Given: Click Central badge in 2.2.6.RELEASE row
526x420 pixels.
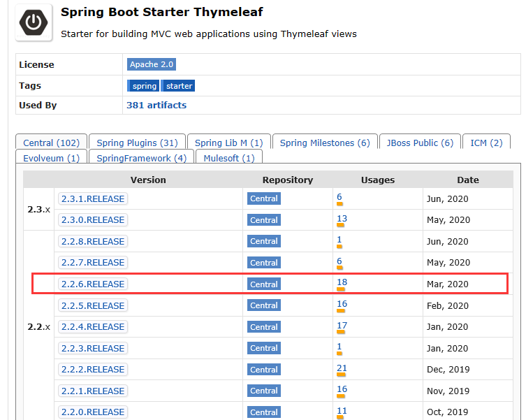Looking at the screenshot, I should 264,284.
